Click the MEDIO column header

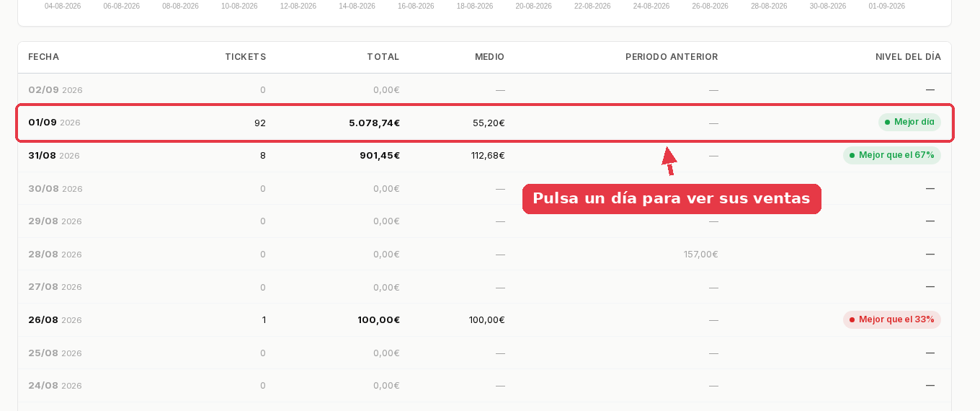(x=489, y=57)
